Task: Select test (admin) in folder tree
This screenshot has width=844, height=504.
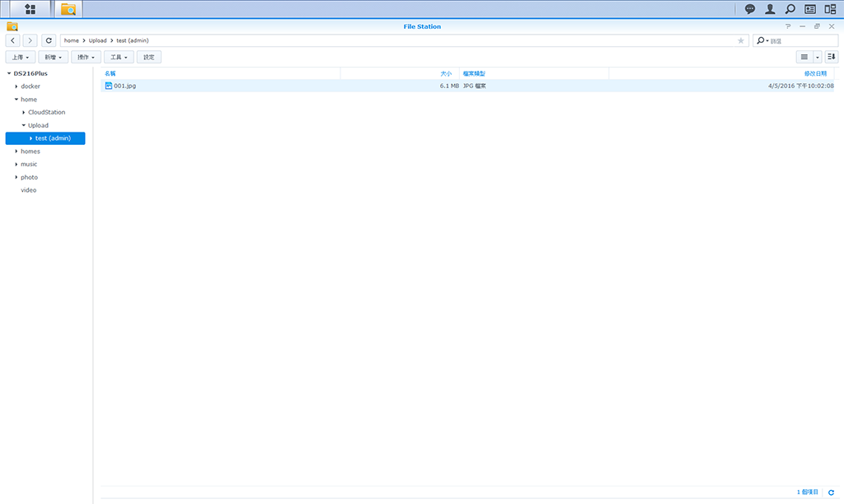Action: (45, 138)
